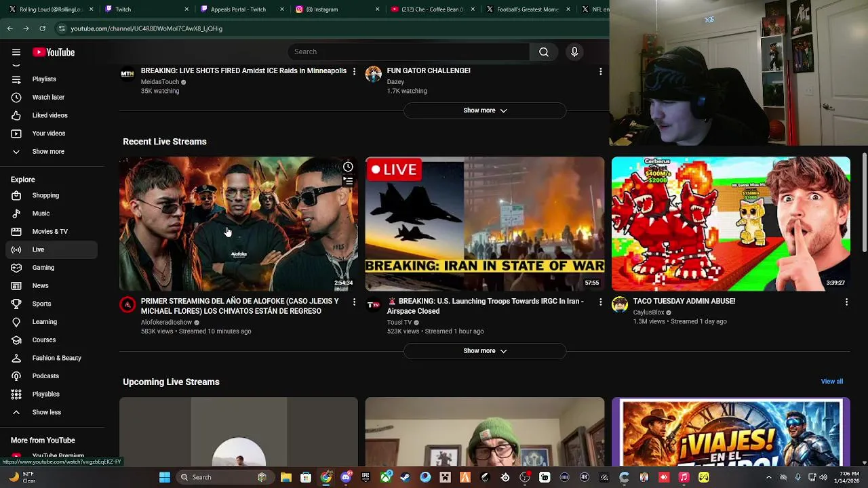Open the YouTube hamburger guide menu
Viewport: 868px width, 488px height.
(16, 52)
